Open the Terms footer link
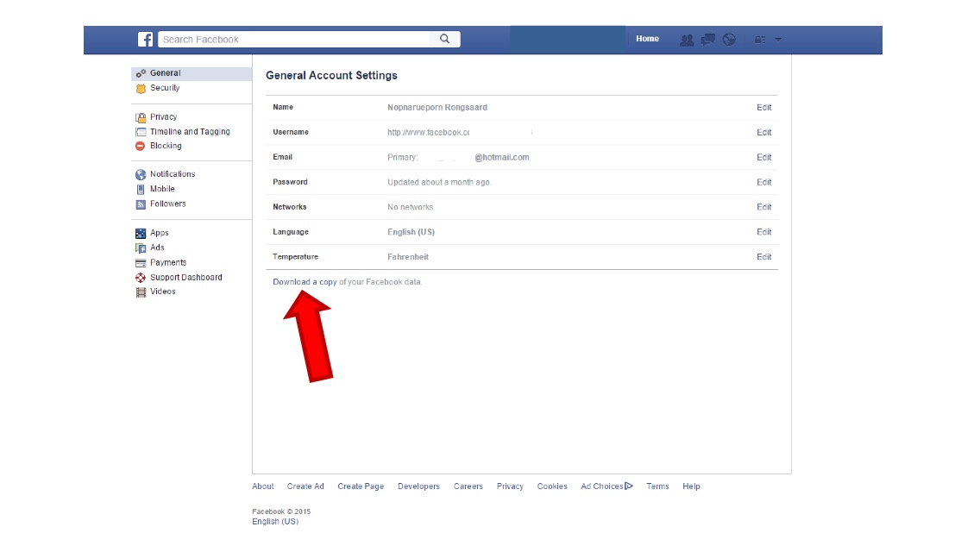The image size is (980, 552). (657, 486)
